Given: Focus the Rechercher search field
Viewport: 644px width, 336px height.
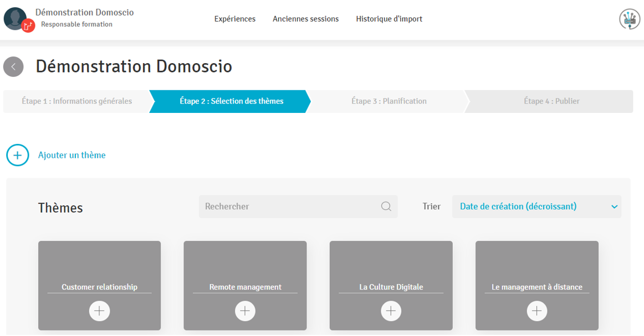Looking at the screenshot, I should 288,206.
